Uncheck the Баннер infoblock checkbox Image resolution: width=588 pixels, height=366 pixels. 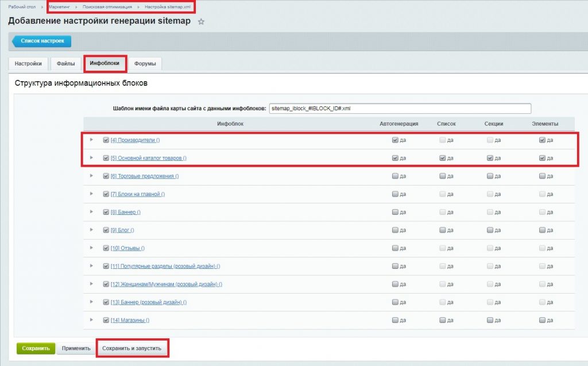[106, 212]
